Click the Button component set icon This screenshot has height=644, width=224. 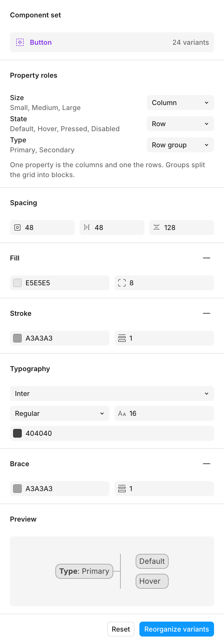point(20,42)
